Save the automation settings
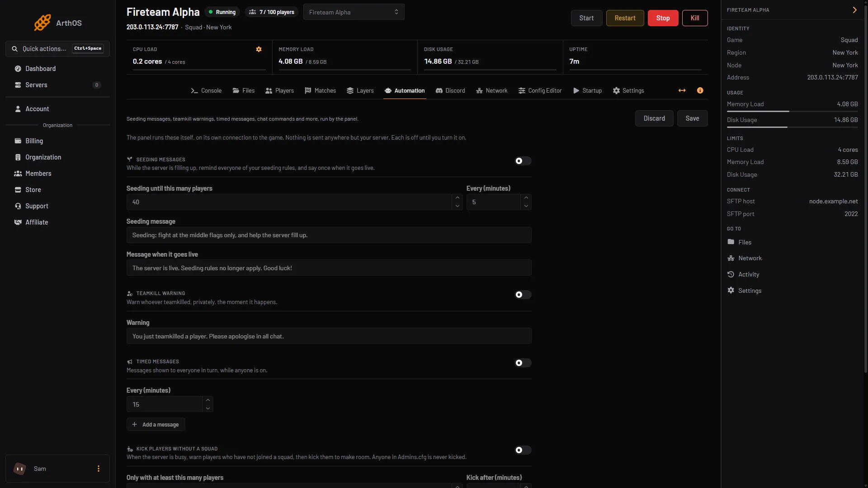868x488 pixels. click(x=693, y=118)
